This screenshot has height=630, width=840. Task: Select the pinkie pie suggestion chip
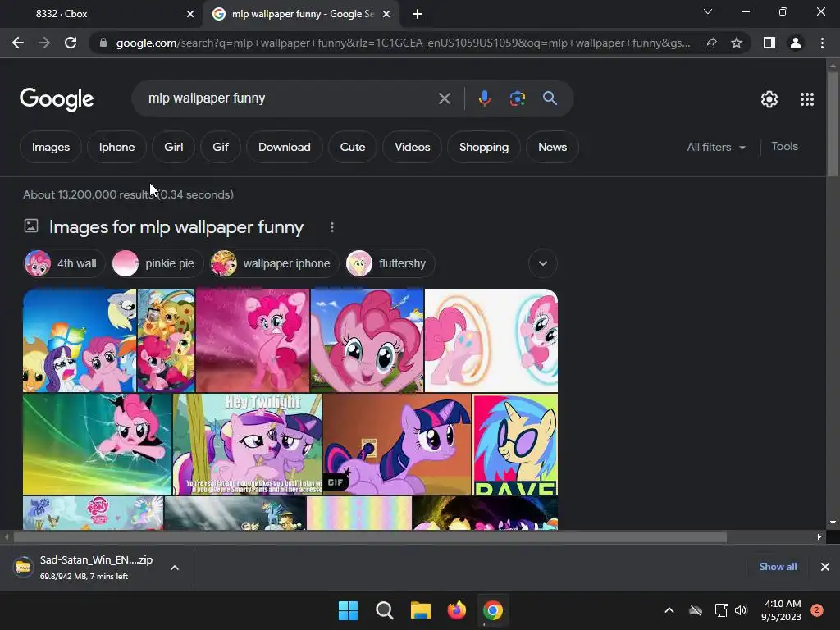coord(157,263)
